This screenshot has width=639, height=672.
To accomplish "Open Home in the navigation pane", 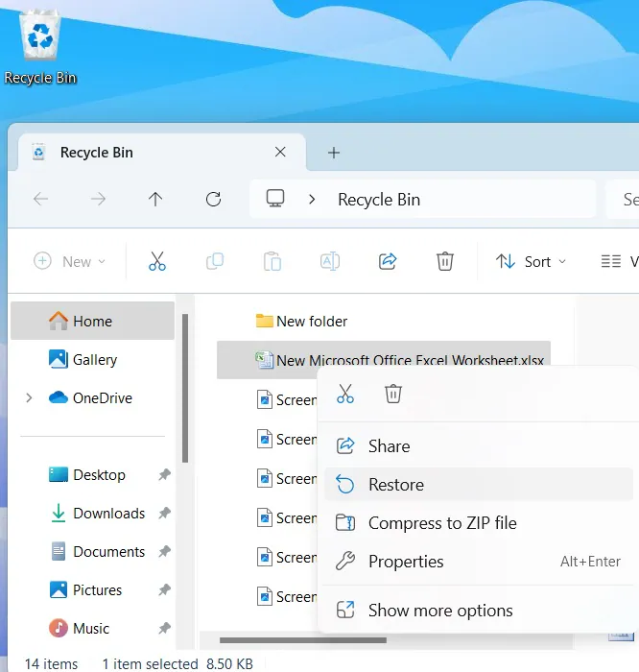I will [x=92, y=321].
